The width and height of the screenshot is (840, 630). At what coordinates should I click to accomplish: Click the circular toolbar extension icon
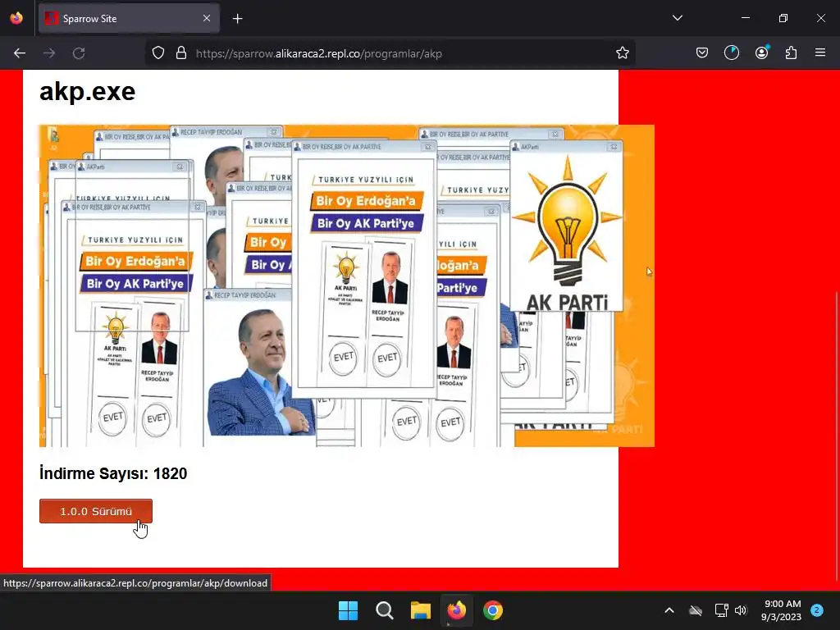pyautogui.click(x=731, y=53)
